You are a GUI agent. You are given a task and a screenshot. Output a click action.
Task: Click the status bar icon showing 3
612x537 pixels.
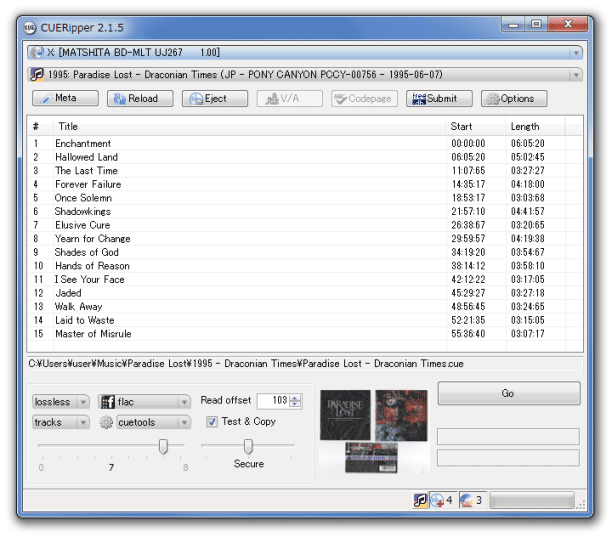point(472,500)
